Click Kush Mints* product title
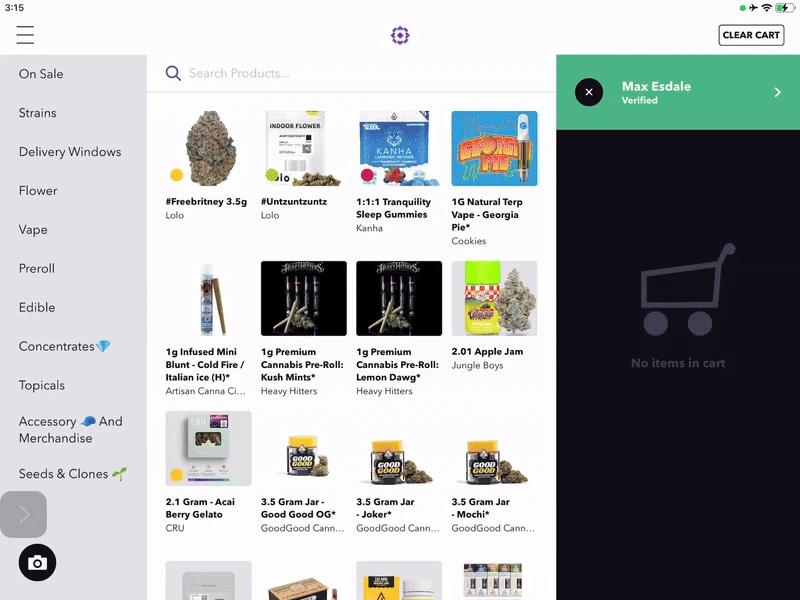This screenshot has height=600, width=800. (302, 364)
